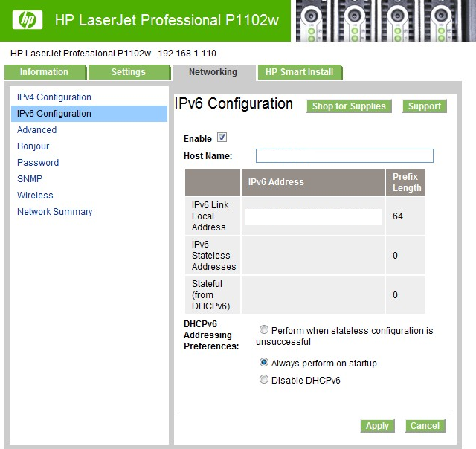
Task: Click the printer IP address 192.168.1.110
Action: [x=187, y=54]
